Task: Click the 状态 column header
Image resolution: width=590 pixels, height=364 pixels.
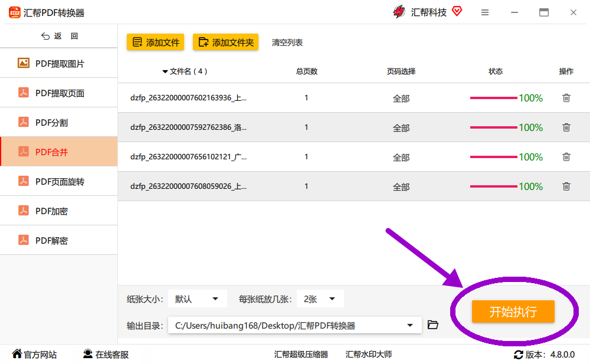Action: [496, 71]
